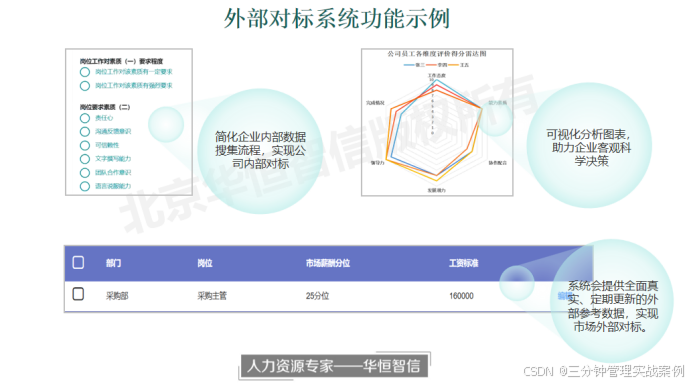Click the 领导力 axis label on radar chart
The image size is (692, 385).
click(378, 163)
